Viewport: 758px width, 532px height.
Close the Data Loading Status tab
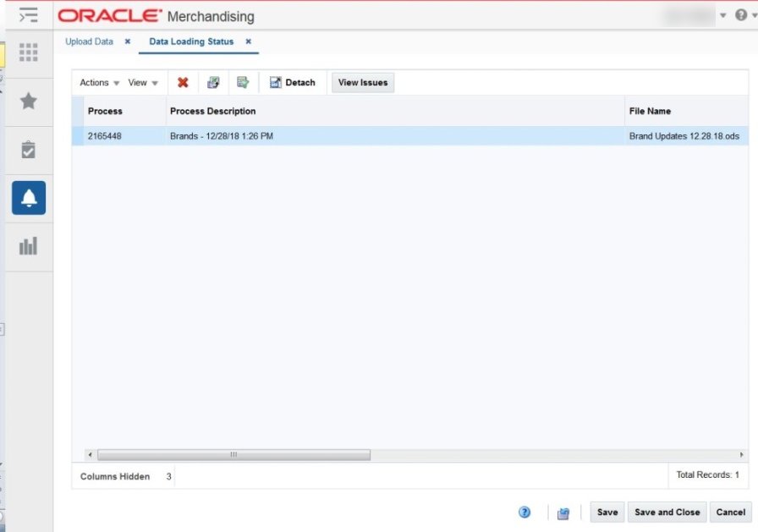click(249, 41)
